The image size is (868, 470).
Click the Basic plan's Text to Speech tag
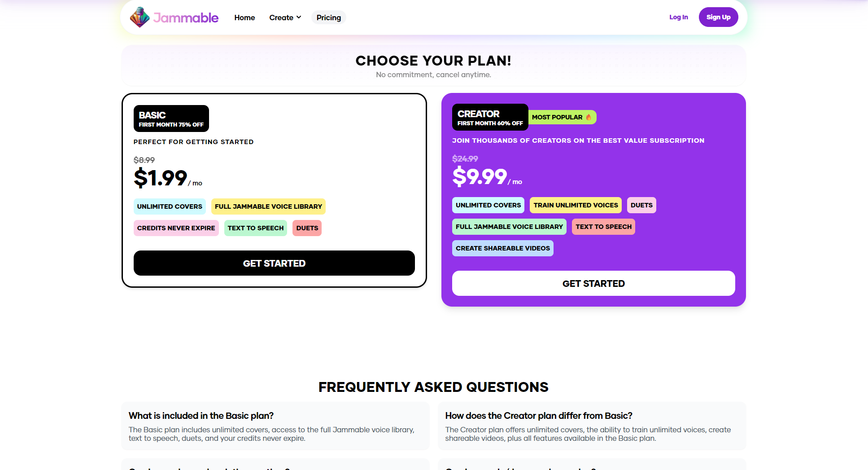tap(255, 228)
